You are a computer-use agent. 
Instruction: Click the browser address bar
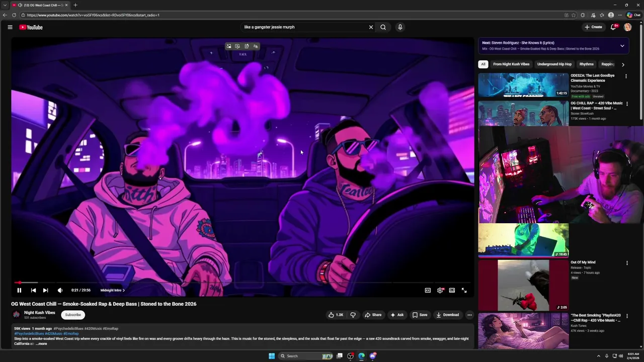pyautogui.click(x=292, y=15)
